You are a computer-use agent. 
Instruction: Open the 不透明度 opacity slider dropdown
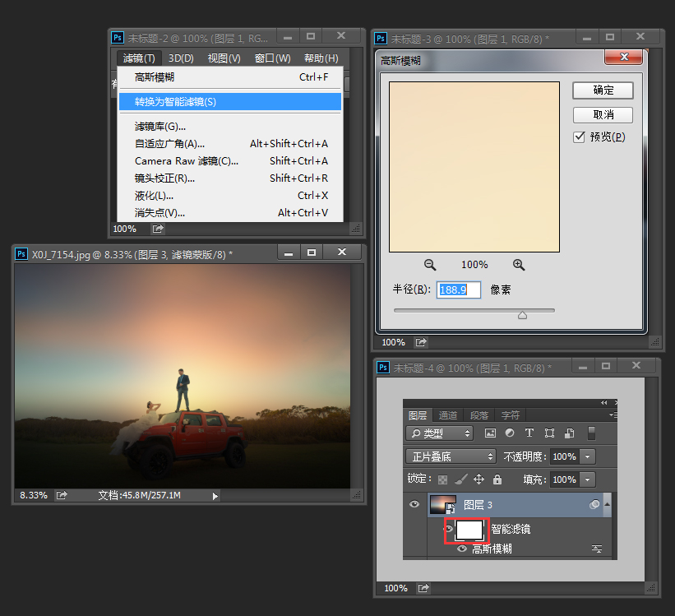pos(588,456)
